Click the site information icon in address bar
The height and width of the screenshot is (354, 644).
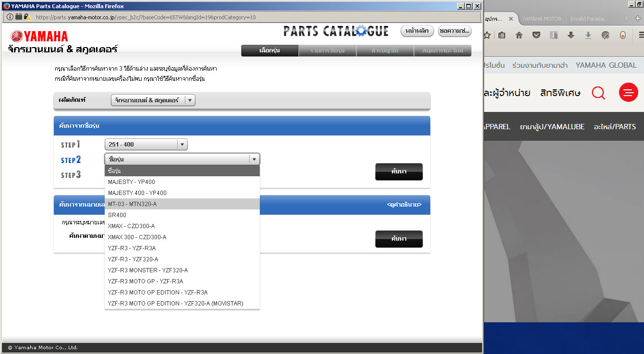[10, 17]
